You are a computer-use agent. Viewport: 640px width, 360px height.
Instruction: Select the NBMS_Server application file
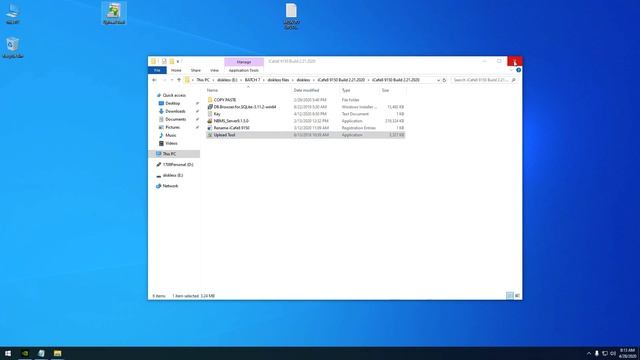(231, 121)
